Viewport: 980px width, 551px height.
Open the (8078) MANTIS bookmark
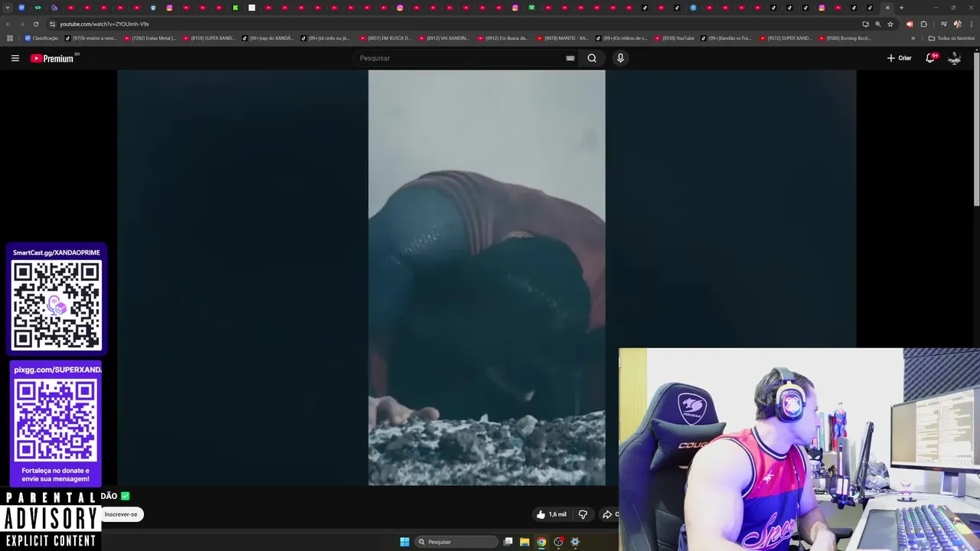[562, 37]
